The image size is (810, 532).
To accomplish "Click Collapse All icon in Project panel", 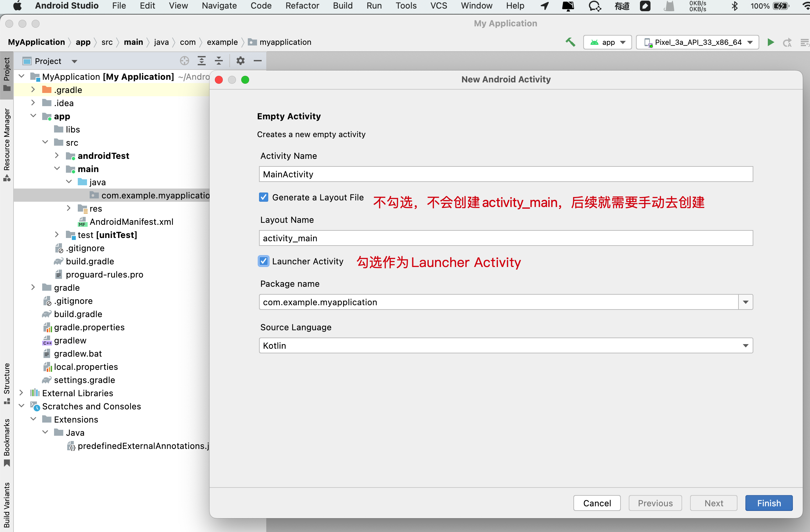I will click(x=219, y=61).
